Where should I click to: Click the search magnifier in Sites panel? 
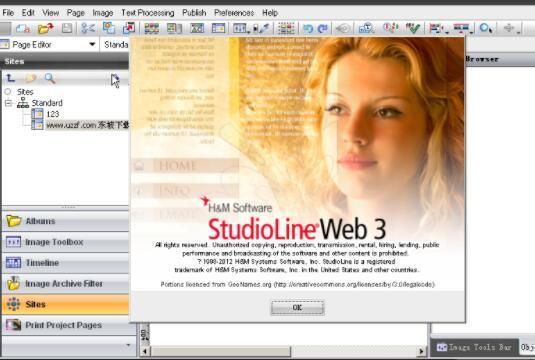[50, 78]
